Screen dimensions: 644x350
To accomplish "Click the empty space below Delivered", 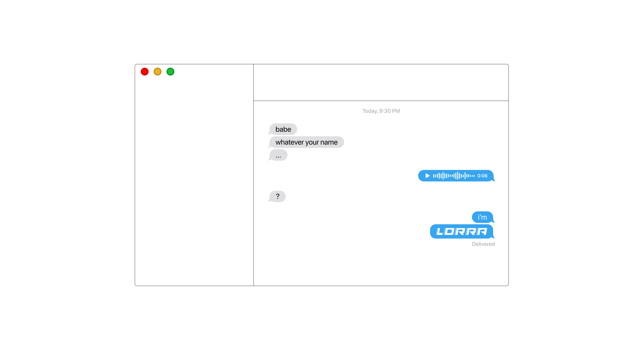I will [x=381, y=267].
